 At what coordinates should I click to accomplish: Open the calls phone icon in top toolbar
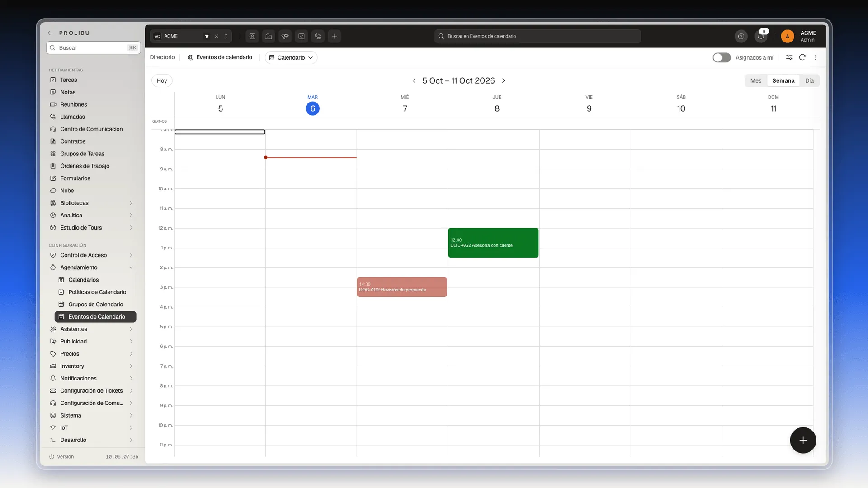click(318, 36)
